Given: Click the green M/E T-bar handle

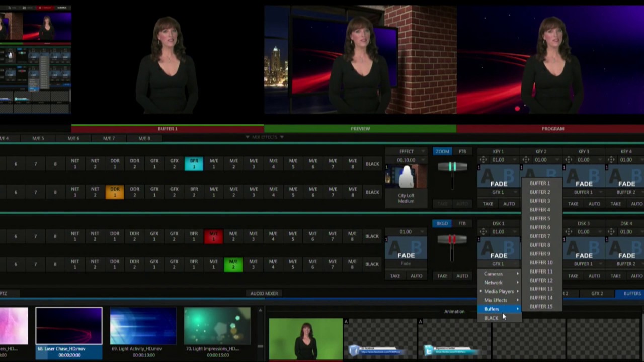Looking at the screenshot, I should pos(452,167).
